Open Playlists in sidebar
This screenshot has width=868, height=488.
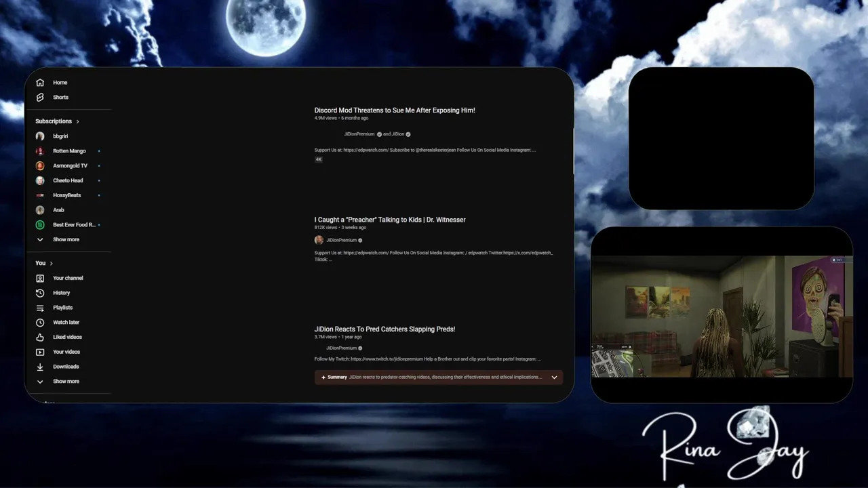(62, 308)
